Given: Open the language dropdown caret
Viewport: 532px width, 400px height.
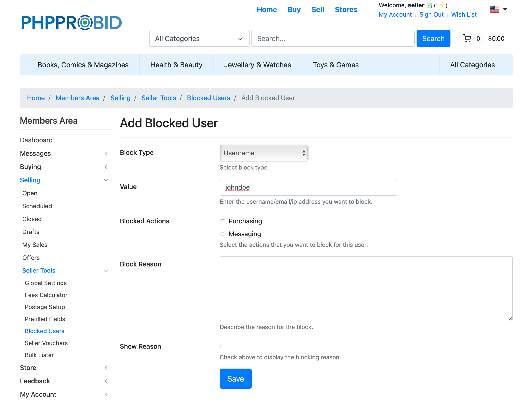Looking at the screenshot, I should coord(505,9).
